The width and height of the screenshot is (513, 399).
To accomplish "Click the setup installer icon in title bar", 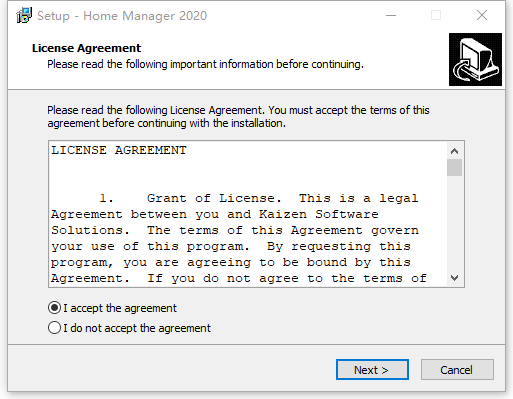I will (x=24, y=15).
